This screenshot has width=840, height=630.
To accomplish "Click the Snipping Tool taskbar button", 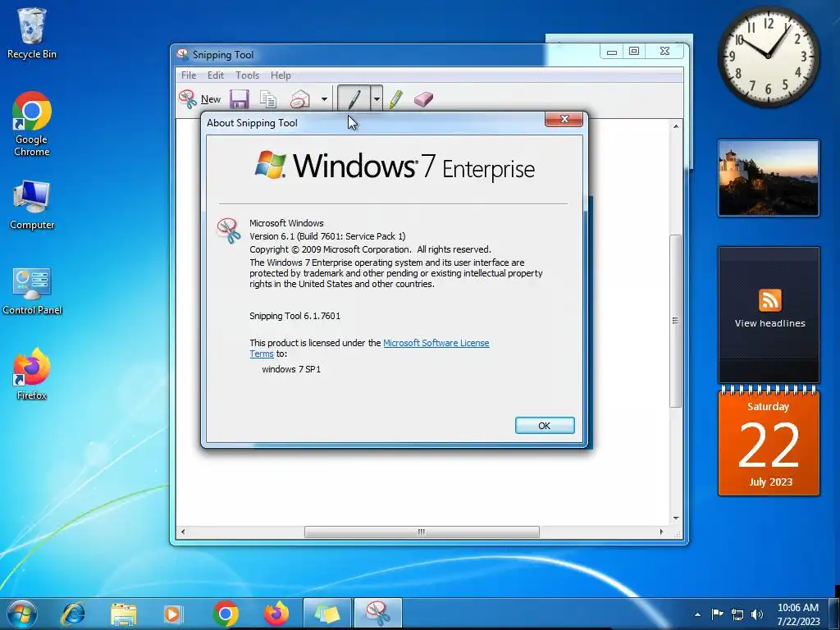I will click(377, 614).
